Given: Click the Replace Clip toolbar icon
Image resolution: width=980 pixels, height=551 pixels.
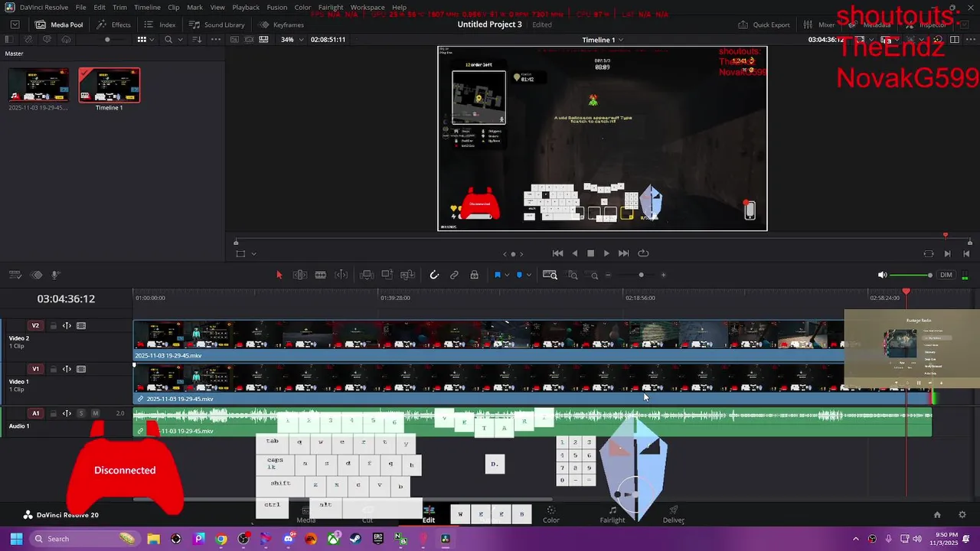Looking at the screenshot, I should pyautogui.click(x=407, y=275).
